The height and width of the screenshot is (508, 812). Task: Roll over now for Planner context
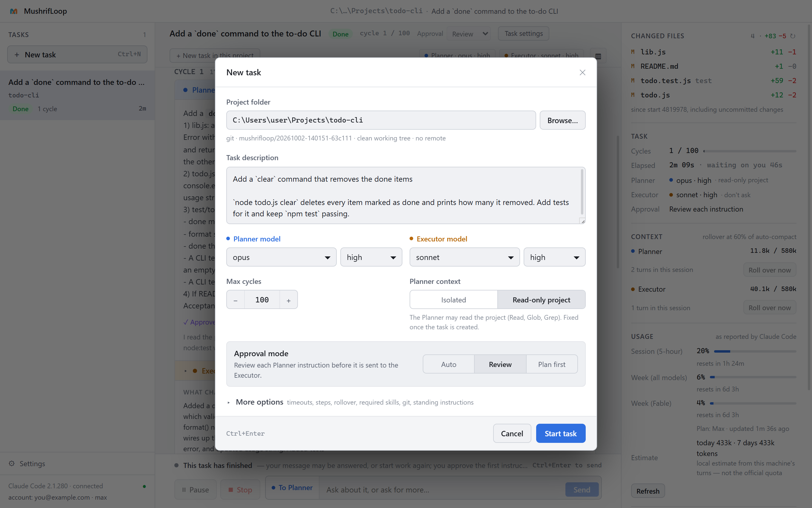(769, 270)
